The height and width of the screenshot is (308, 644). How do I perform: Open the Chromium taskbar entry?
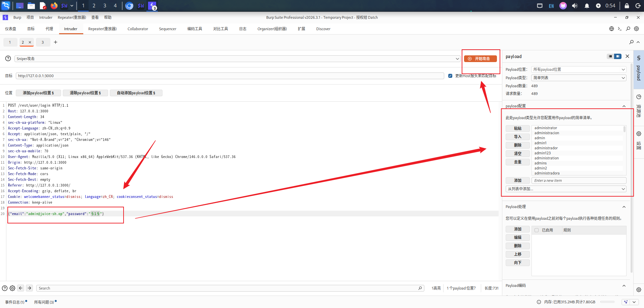(129, 6)
